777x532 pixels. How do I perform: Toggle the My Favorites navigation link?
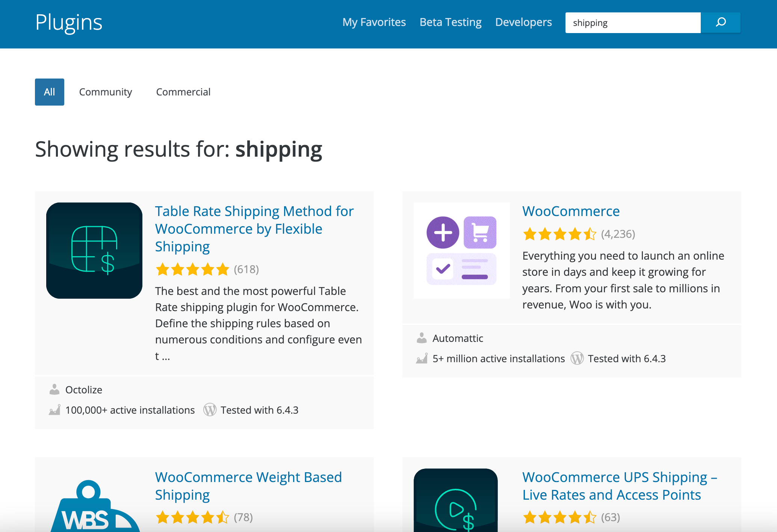[374, 22]
